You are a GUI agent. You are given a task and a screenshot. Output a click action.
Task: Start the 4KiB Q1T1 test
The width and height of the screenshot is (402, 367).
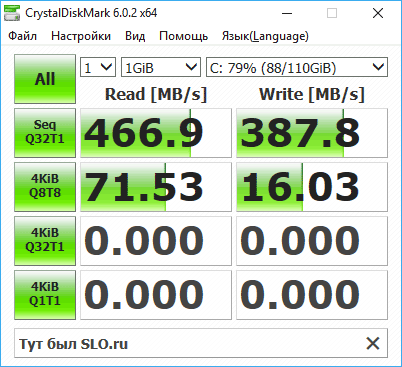pyautogui.click(x=45, y=295)
